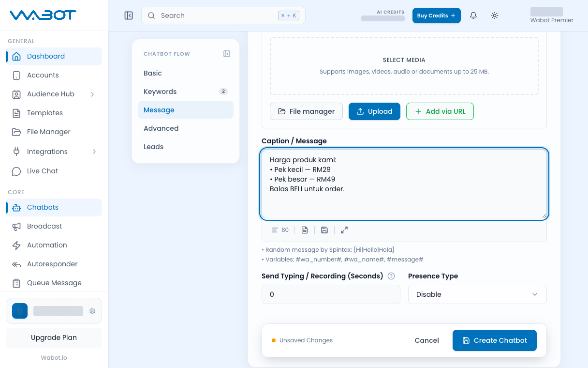This screenshot has width=588, height=368.
Task: Click the Wabot Premier profile area
Action: click(552, 15)
